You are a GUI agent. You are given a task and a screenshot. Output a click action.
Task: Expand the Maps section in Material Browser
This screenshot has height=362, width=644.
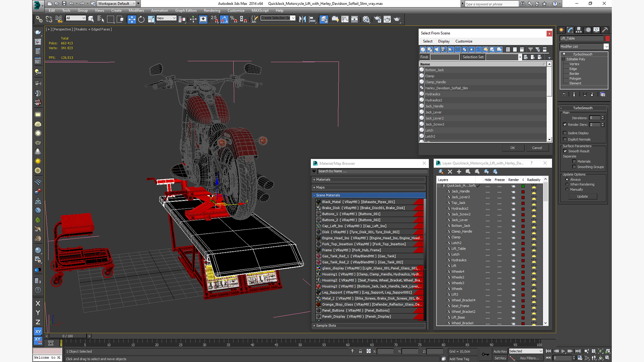tap(369, 187)
